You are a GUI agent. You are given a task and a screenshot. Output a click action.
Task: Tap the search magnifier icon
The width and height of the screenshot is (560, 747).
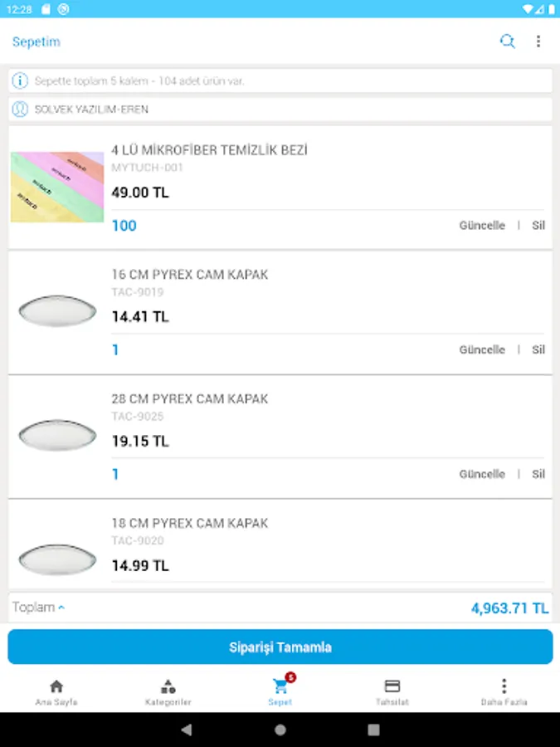(507, 41)
